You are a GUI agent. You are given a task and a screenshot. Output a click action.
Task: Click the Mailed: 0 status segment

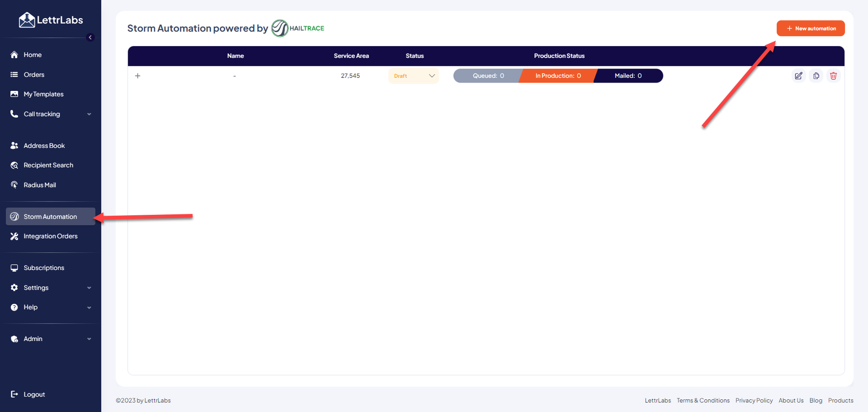pos(628,76)
